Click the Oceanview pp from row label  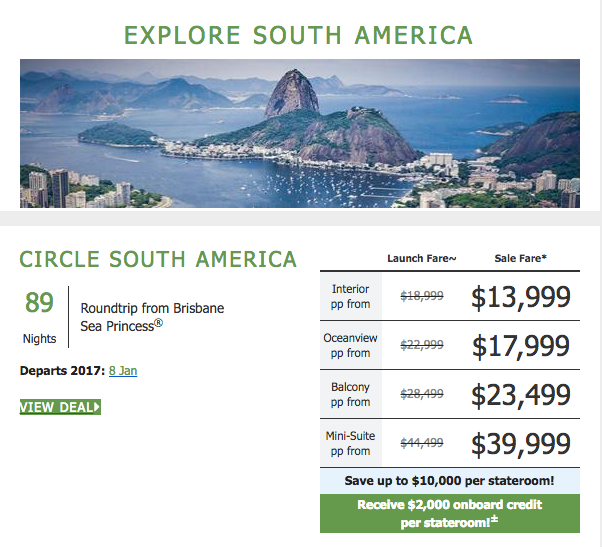(351, 345)
